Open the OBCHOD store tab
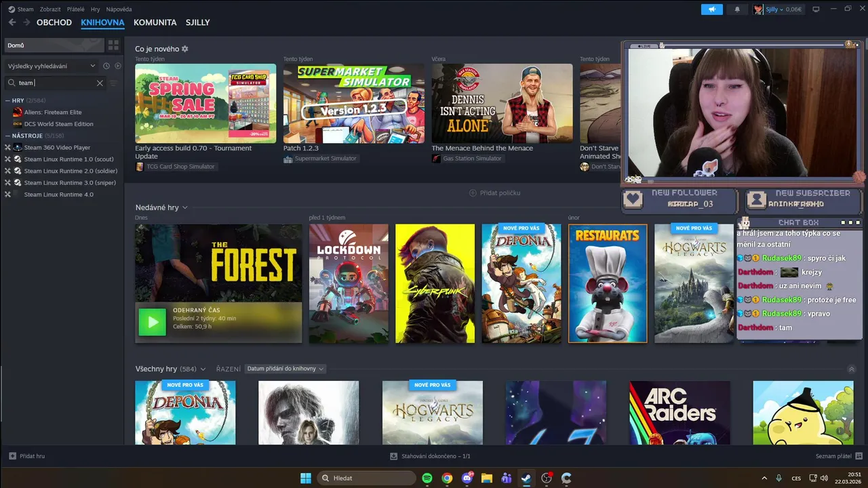 [54, 22]
